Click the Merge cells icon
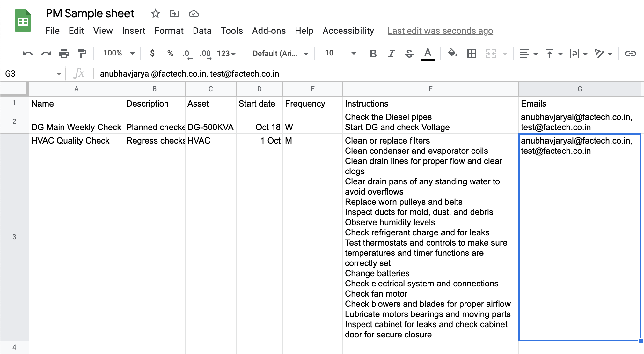The image size is (644, 354). (x=491, y=54)
